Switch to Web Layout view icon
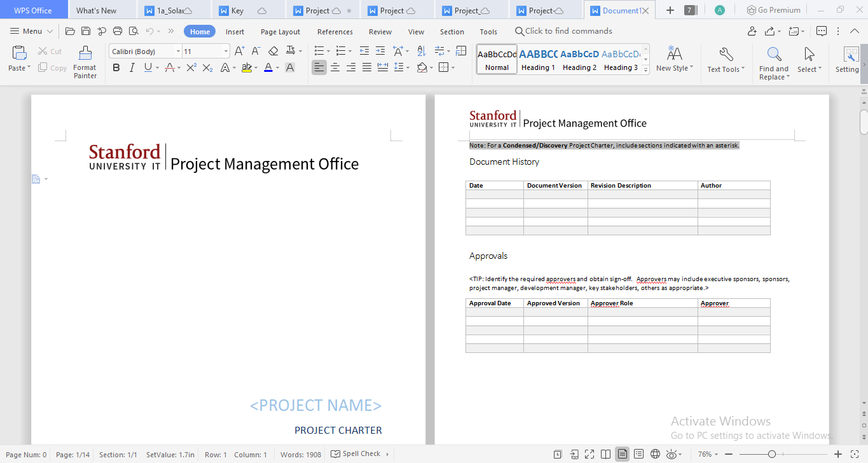Image resolution: width=868 pixels, height=463 pixels. coord(655,454)
